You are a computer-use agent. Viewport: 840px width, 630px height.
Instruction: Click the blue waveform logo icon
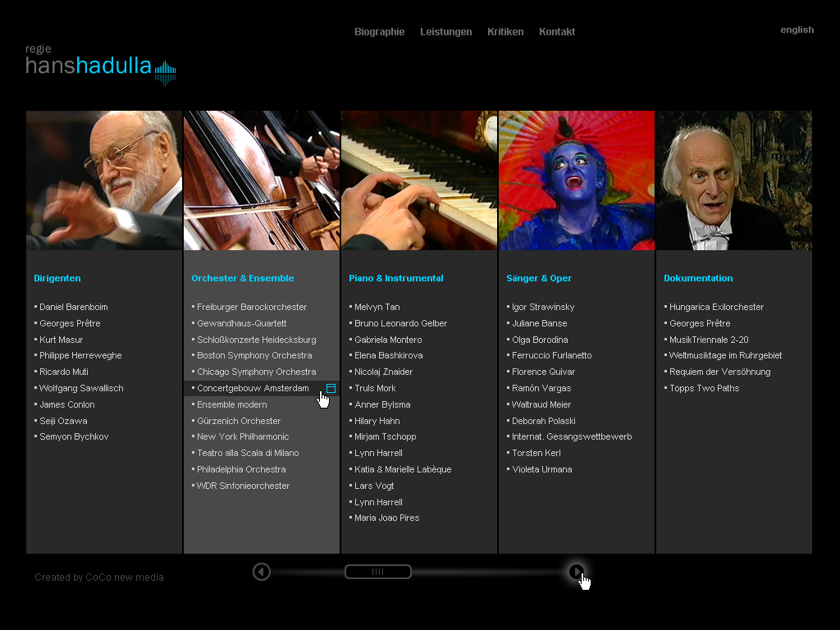tap(166, 73)
